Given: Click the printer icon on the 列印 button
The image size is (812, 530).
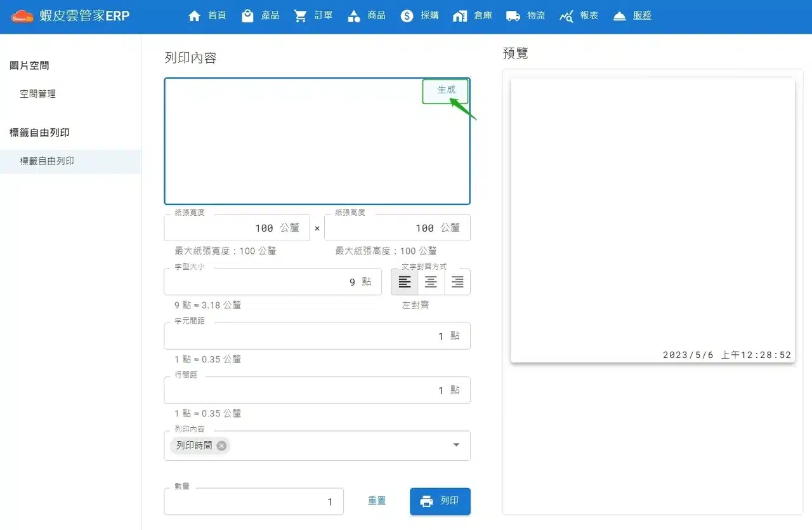Looking at the screenshot, I should (426, 501).
